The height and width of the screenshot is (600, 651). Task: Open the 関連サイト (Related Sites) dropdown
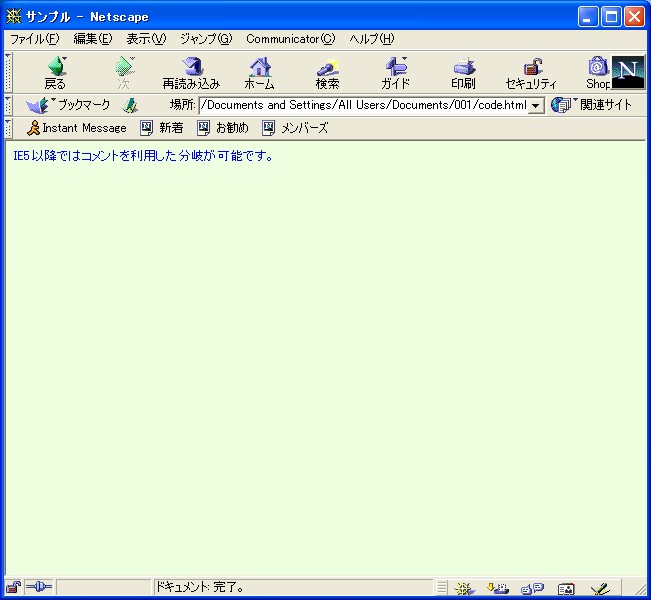591,105
